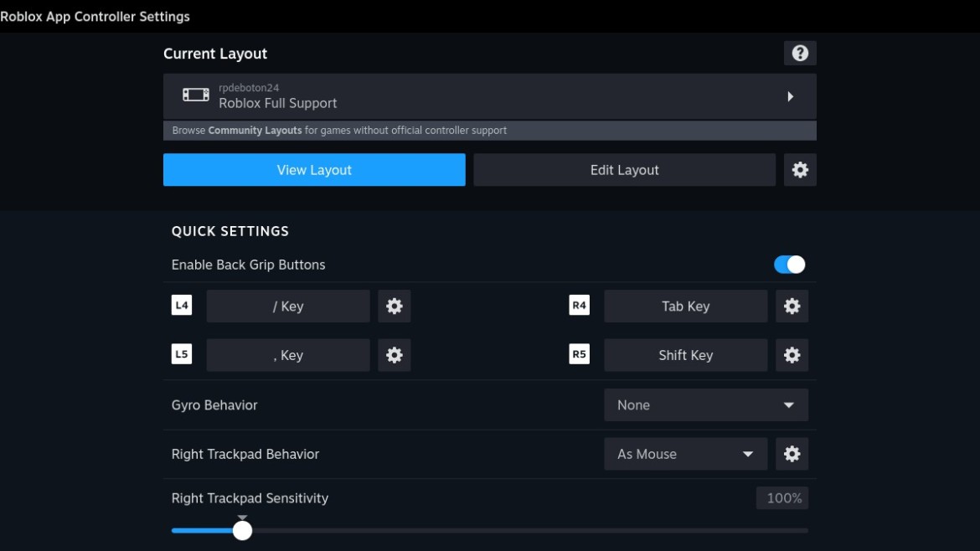Viewport: 980px width, 551px height.
Task: Change the R5 'Shift Key' binding
Action: (x=685, y=355)
